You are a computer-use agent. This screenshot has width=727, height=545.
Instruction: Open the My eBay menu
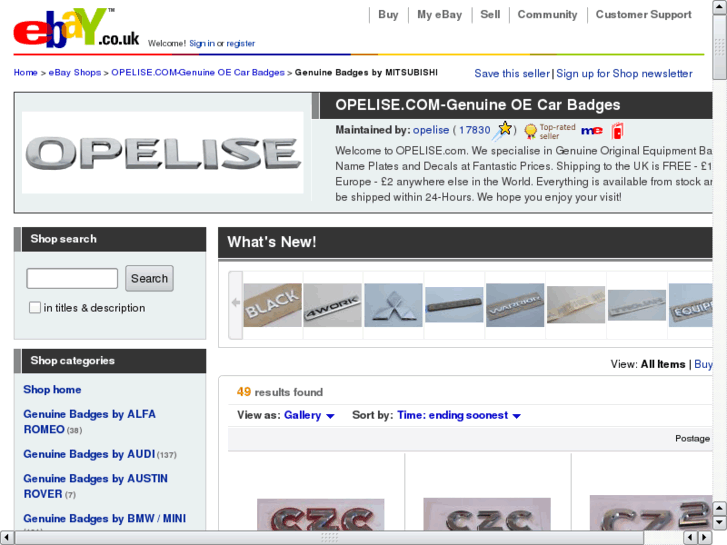(x=440, y=14)
